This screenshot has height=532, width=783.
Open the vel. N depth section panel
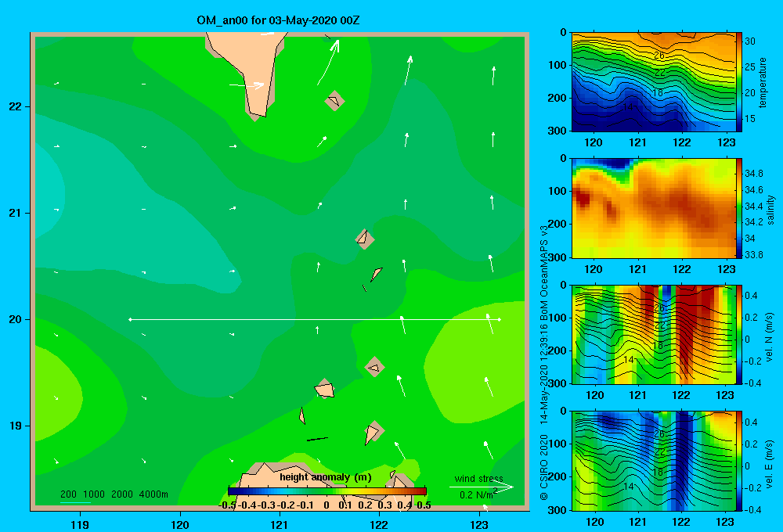654,334
